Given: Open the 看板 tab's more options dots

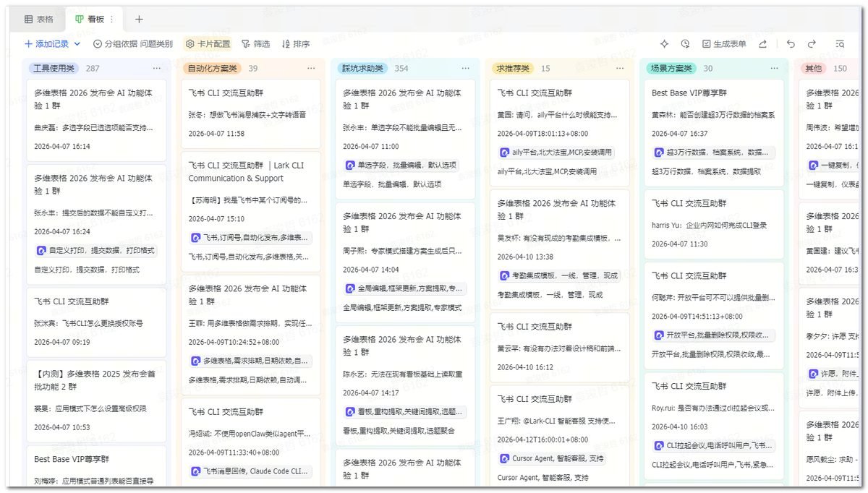Looking at the screenshot, I should pos(112,20).
